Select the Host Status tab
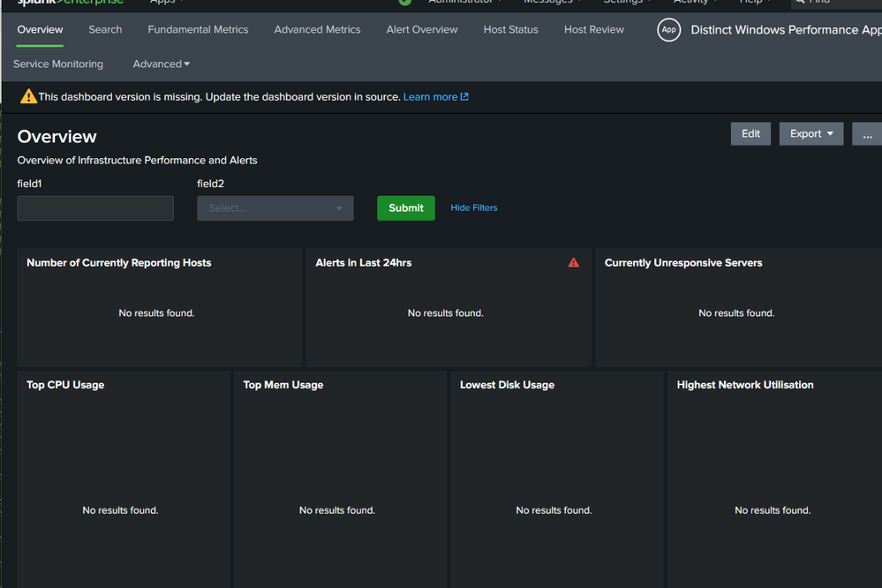882x588 pixels. coord(510,30)
